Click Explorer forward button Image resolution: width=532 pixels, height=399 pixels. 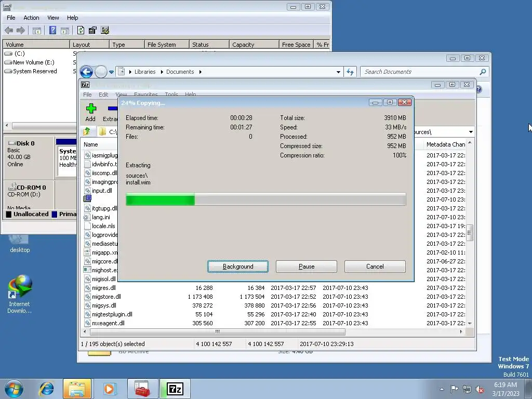coord(101,72)
